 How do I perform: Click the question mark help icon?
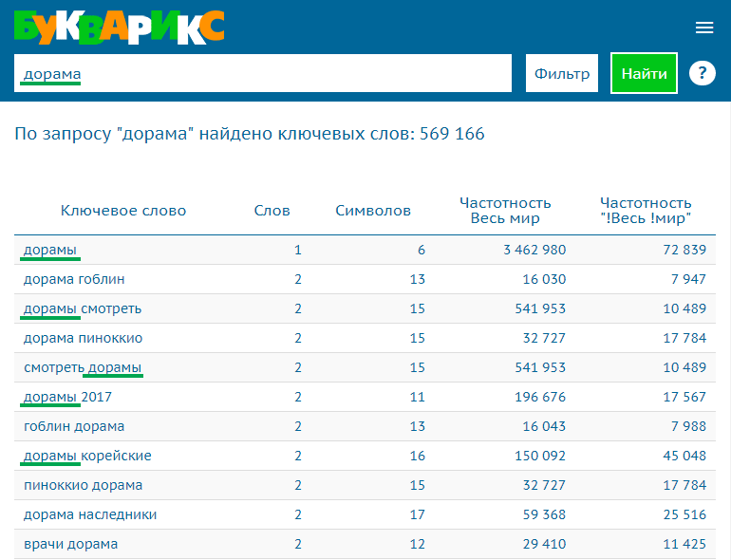[702, 73]
